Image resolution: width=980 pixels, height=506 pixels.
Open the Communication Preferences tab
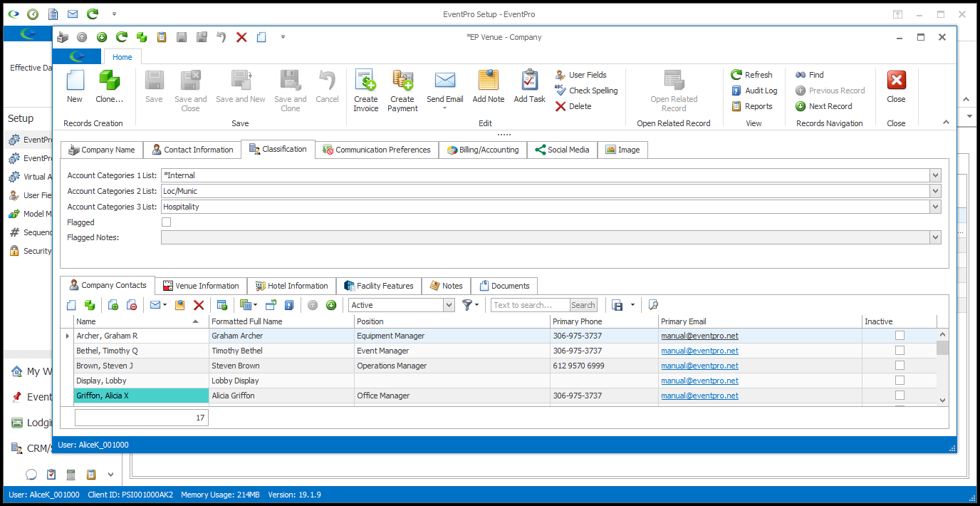coord(377,150)
